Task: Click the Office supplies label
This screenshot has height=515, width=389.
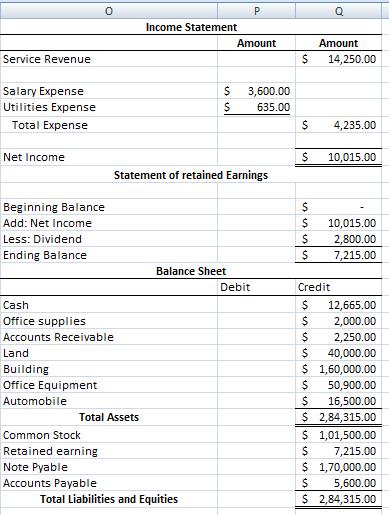Action: click(x=44, y=321)
